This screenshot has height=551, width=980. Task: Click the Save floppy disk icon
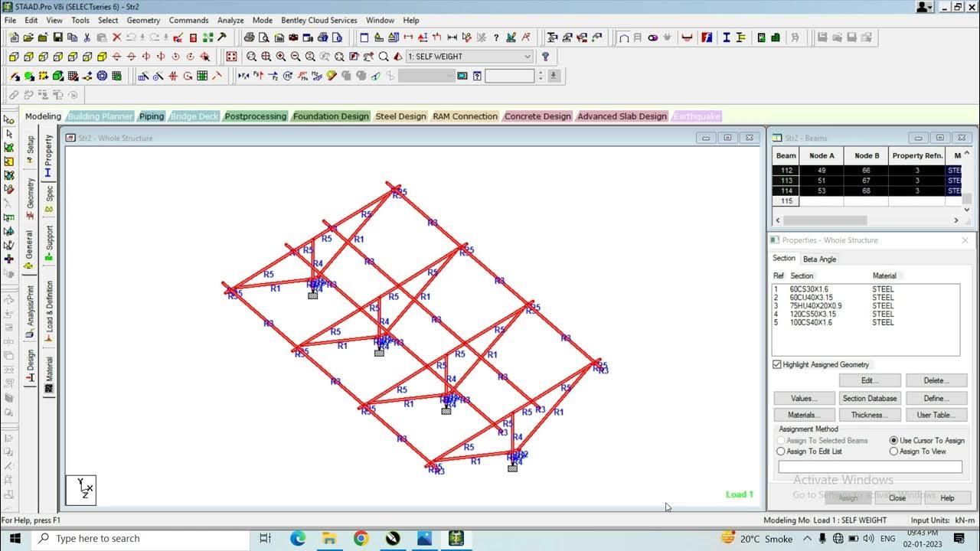pos(57,37)
